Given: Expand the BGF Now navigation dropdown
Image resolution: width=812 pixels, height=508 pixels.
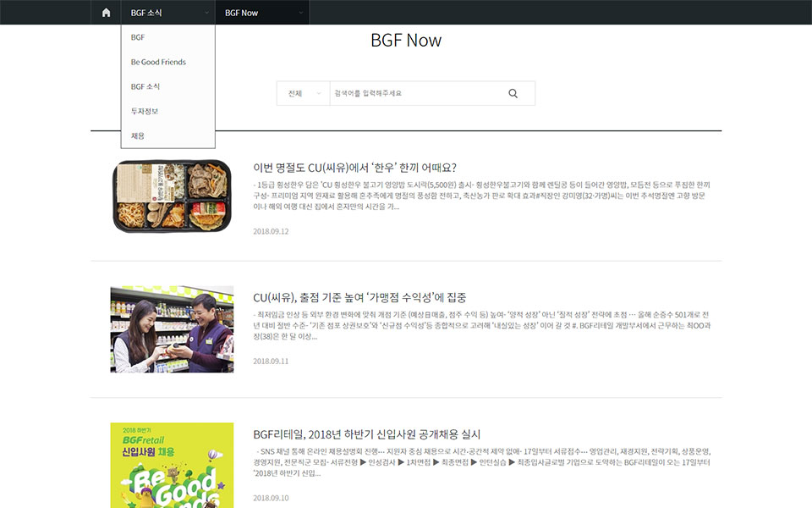Looking at the screenshot, I should point(262,13).
